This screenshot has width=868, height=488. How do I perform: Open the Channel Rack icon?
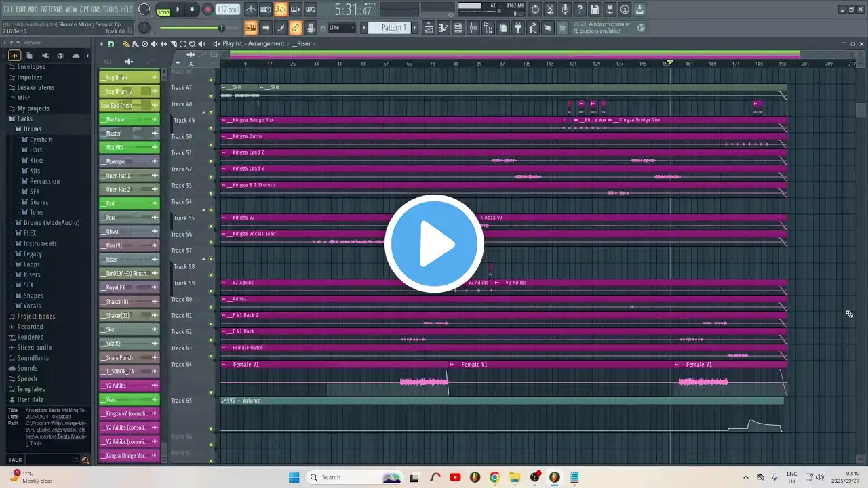coord(458,28)
